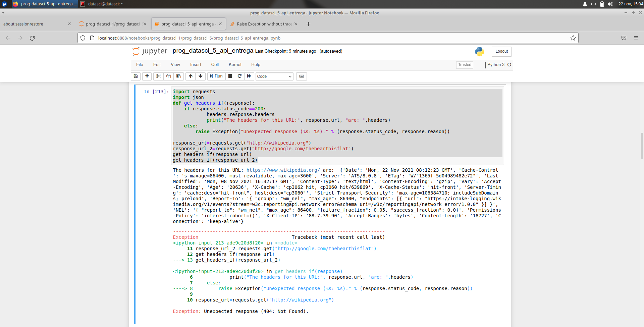Cut selected cells with scissors icon
644x327 pixels.
159,76
